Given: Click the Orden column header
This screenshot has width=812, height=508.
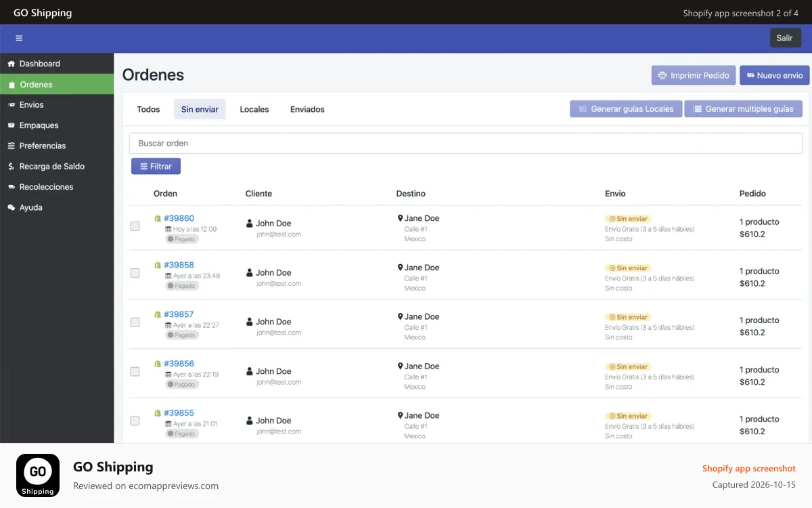Looking at the screenshot, I should [165, 194].
